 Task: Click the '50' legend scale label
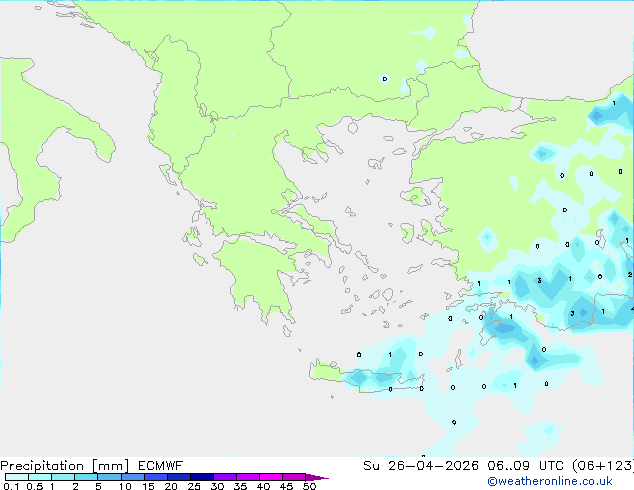[x=309, y=486]
